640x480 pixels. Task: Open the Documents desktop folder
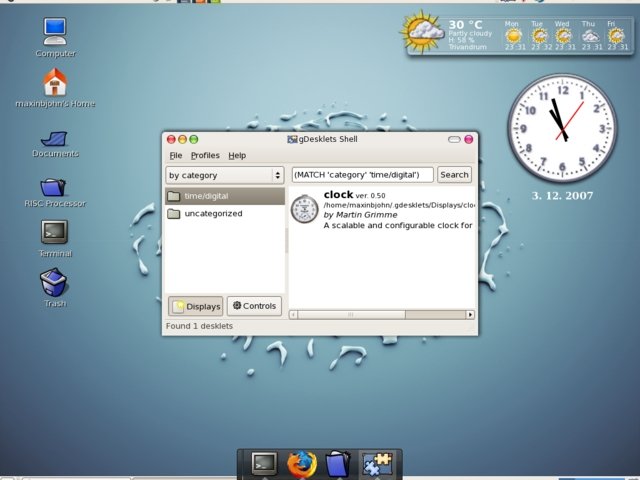55,137
